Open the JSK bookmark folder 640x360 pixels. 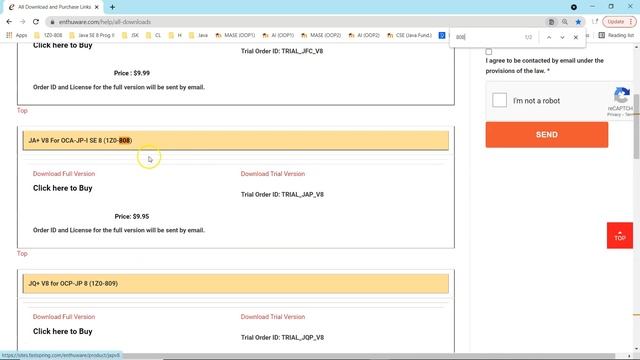[131, 36]
